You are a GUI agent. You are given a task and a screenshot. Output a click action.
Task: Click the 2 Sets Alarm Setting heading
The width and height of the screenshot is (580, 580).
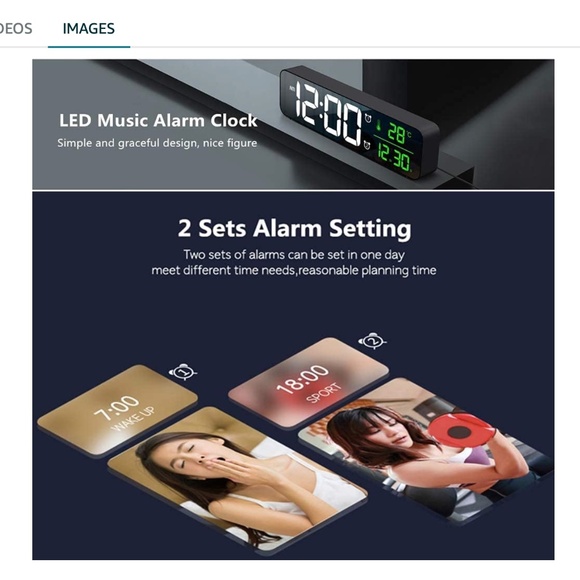294,228
